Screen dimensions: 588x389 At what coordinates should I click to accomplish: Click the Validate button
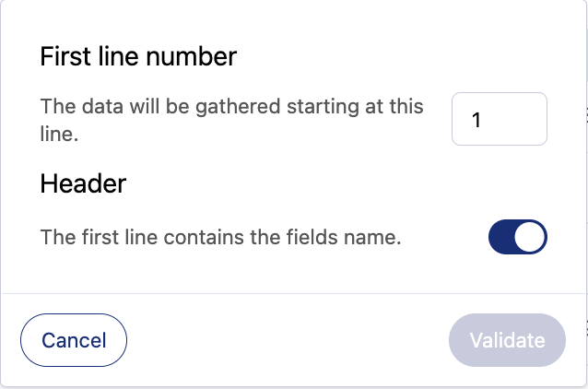pos(507,340)
